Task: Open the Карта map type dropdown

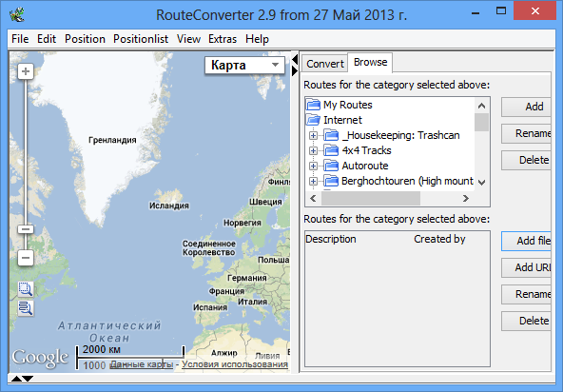Action: tap(244, 65)
